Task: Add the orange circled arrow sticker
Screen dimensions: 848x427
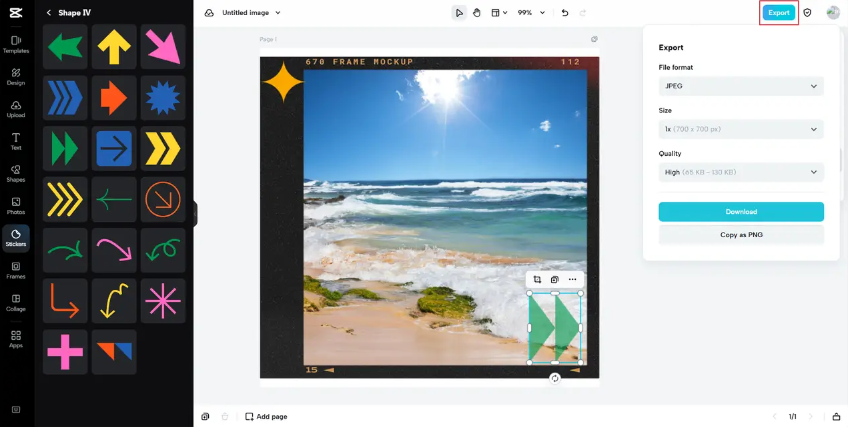Action: pos(163,199)
